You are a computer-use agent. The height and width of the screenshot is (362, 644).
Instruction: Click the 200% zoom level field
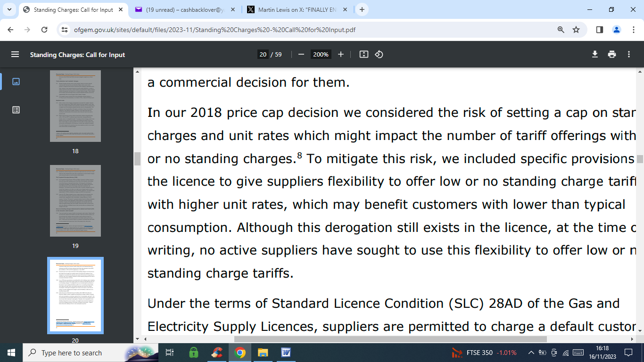321,54
